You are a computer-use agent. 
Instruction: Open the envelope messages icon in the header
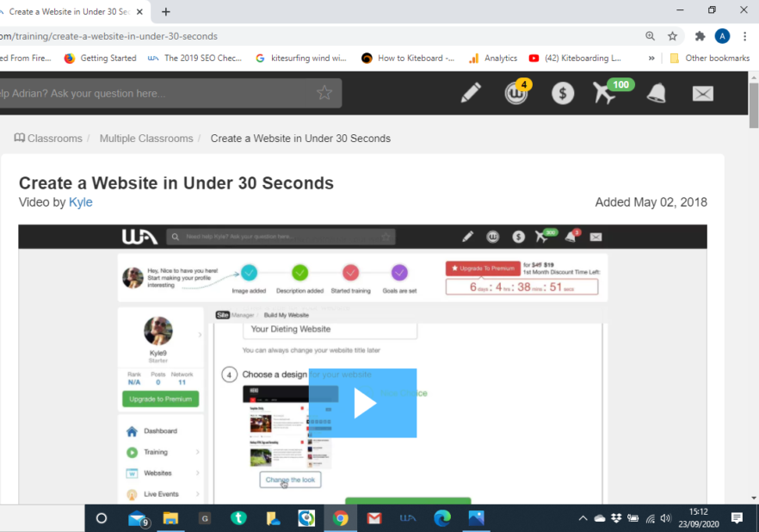click(703, 94)
